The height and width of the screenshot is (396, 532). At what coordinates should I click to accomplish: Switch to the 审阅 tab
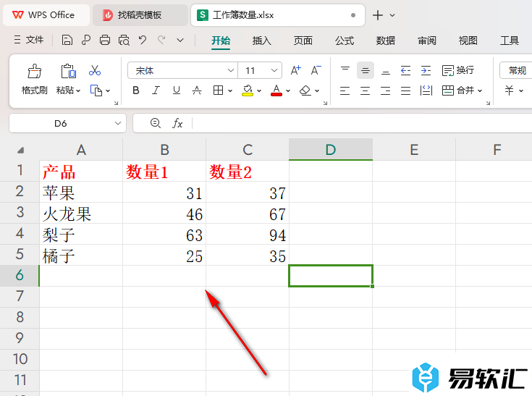(x=427, y=41)
